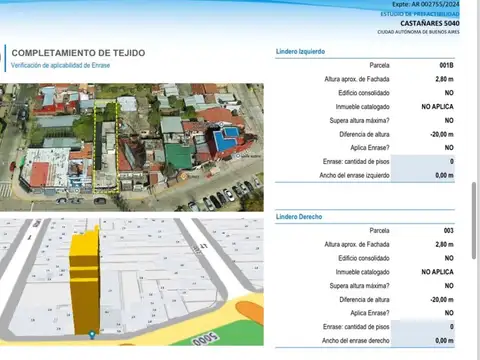Click the address 'CASTAÑARES 5040'

click(x=430, y=23)
